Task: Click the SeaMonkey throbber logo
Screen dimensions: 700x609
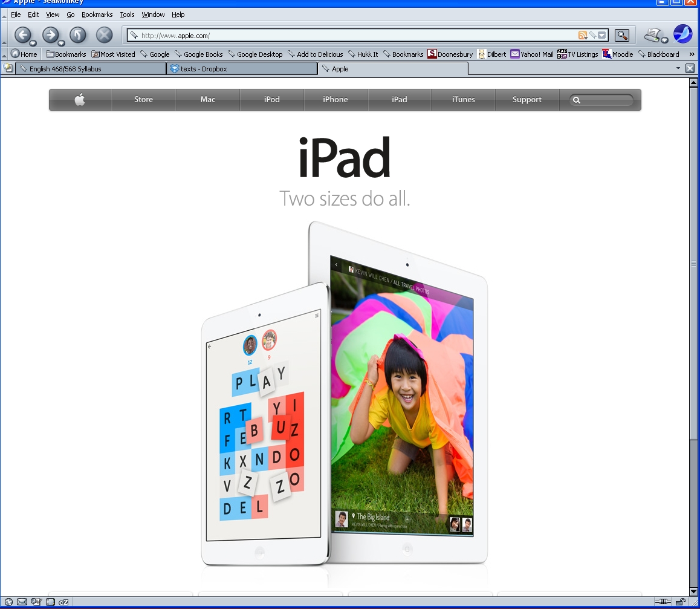Action: tap(682, 34)
